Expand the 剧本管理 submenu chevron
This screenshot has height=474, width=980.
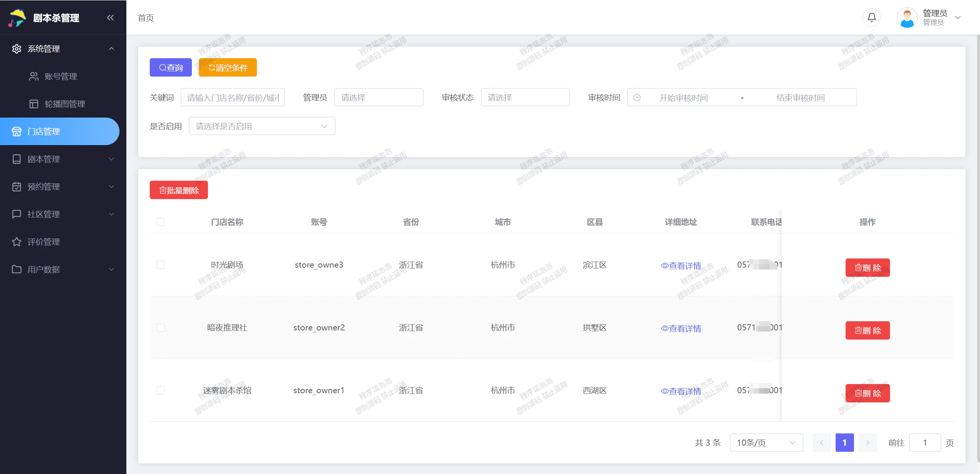[111, 159]
